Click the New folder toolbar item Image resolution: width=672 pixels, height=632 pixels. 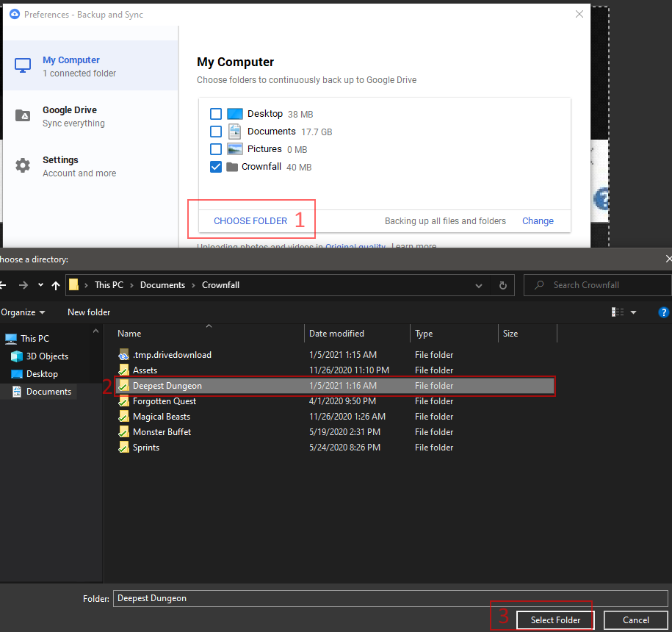89,312
